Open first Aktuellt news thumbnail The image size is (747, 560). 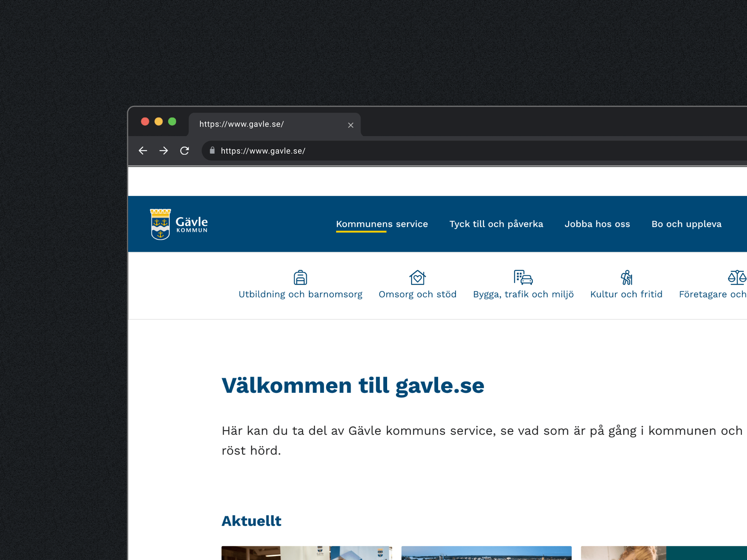pyautogui.click(x=307, y=553)
